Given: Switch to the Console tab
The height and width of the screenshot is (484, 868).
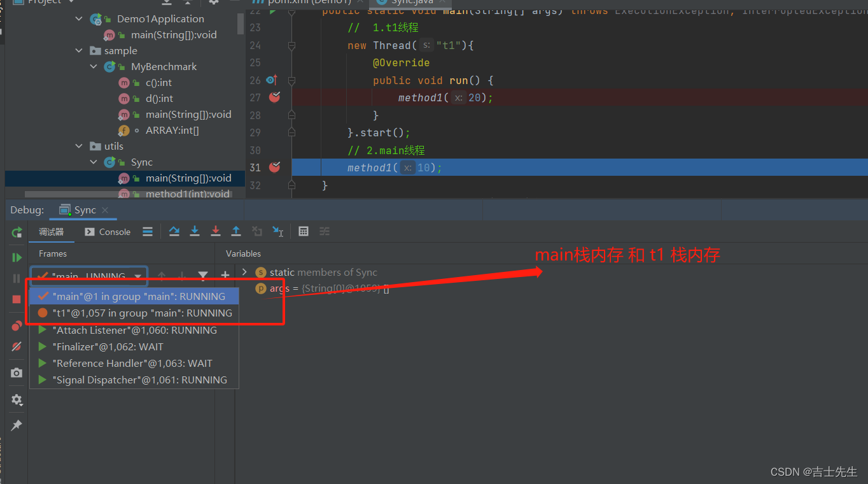Looking at the screenshot, I should tap(108, 232).
